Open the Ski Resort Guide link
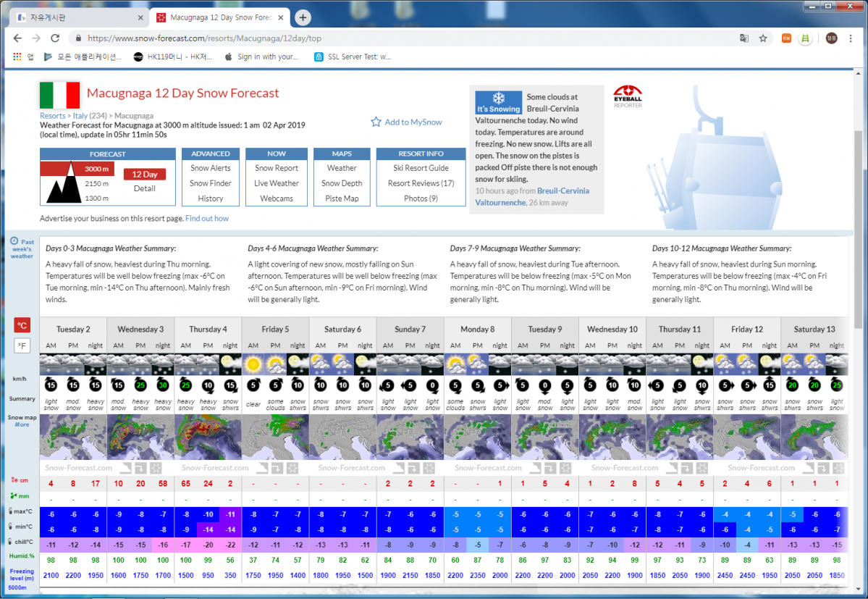 421,168
